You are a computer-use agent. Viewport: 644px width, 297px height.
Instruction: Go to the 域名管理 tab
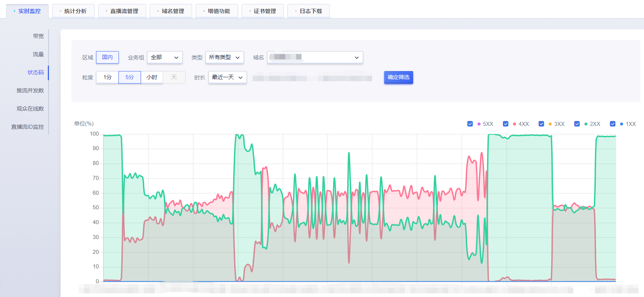click(x=171, y=11)
